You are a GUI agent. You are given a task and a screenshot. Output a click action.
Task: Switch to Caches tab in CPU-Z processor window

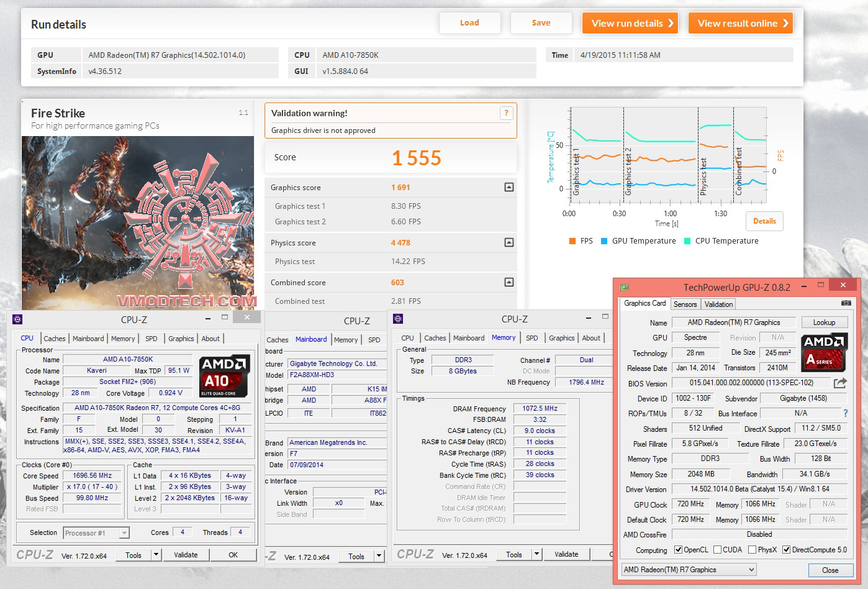(x=55, y=339)
